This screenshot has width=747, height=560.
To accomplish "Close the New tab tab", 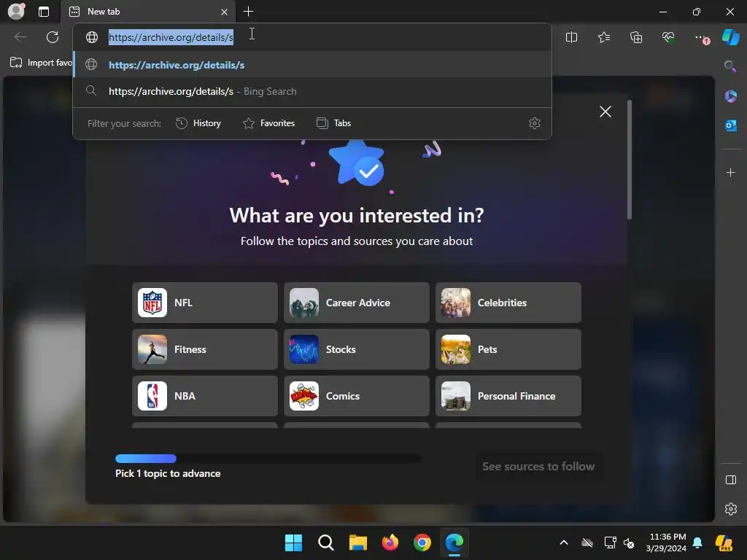I will click(x=224, y=12).
